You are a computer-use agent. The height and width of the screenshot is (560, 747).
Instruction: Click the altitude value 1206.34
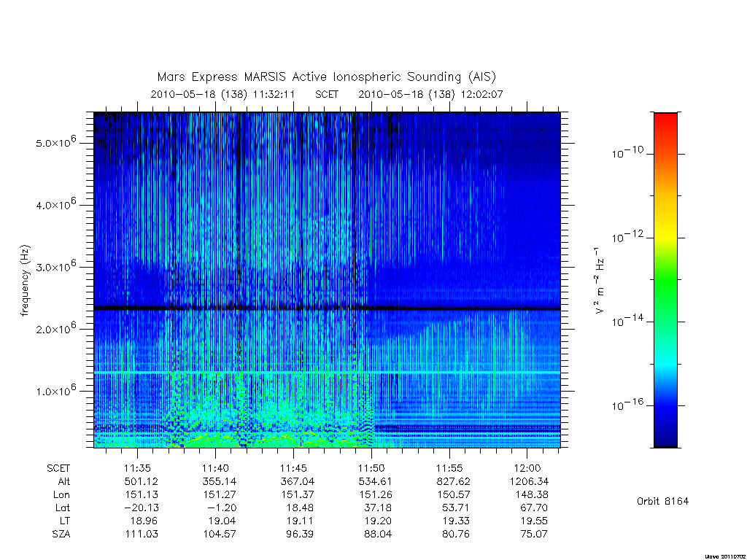tap(529, 481)
